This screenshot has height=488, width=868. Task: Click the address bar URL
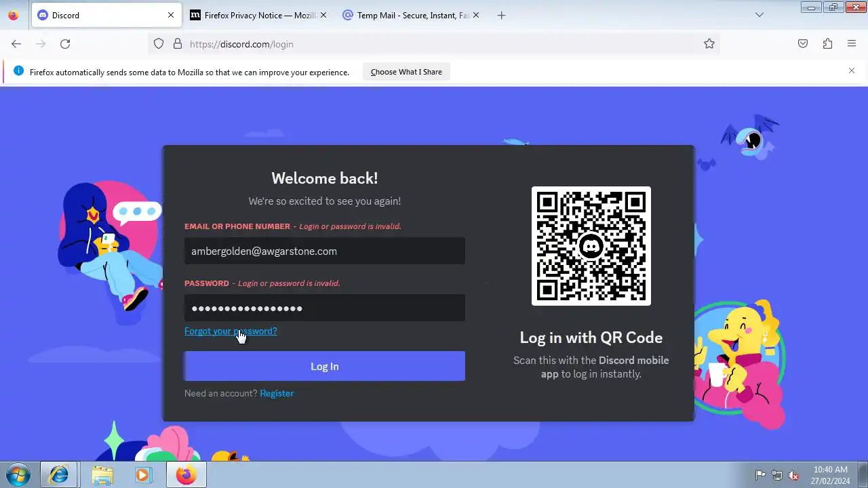coord(241,44)
